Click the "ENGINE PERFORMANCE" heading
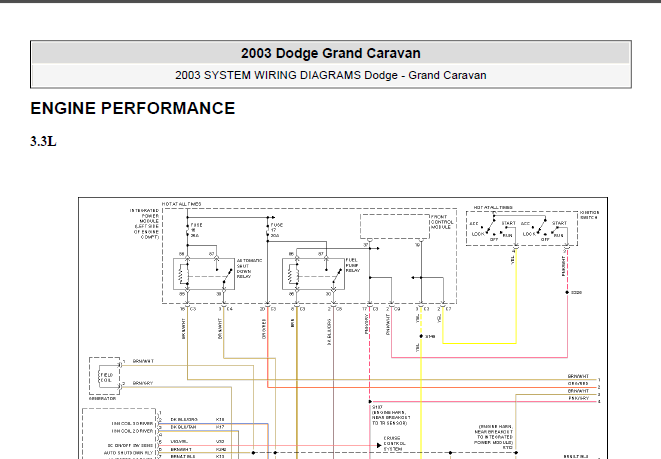This screenshot has width=661, height=459. coord(133,108)
